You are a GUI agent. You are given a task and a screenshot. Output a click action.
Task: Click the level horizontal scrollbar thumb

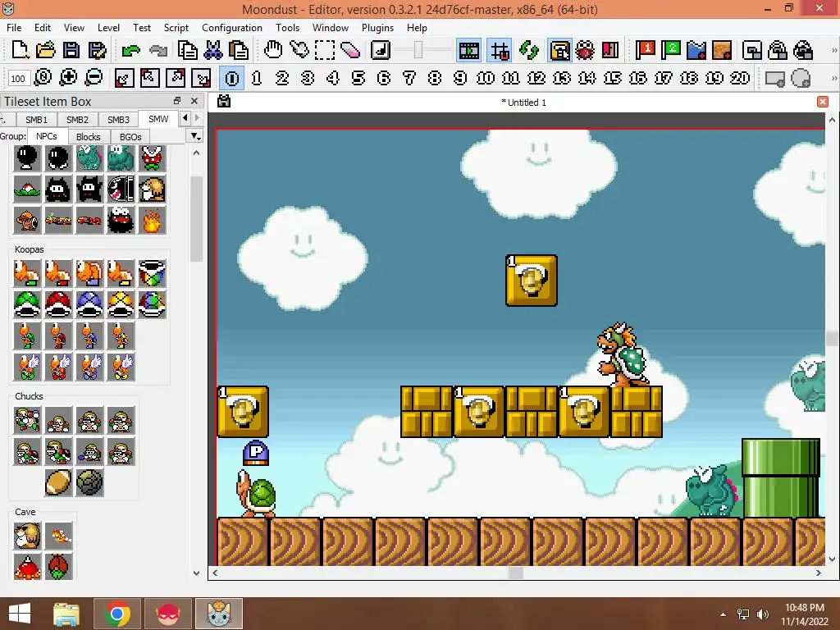coord(515,573)
